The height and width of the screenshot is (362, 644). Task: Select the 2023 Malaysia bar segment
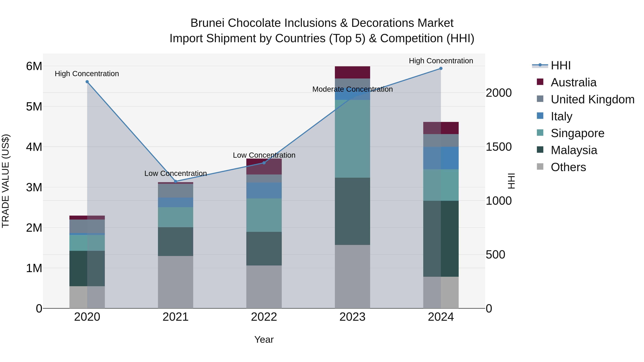352,211
